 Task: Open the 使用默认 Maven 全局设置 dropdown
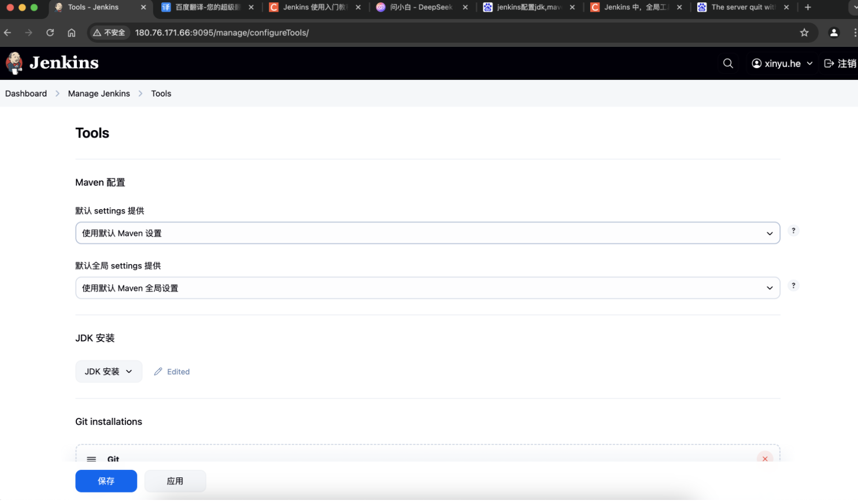[428, 288]
